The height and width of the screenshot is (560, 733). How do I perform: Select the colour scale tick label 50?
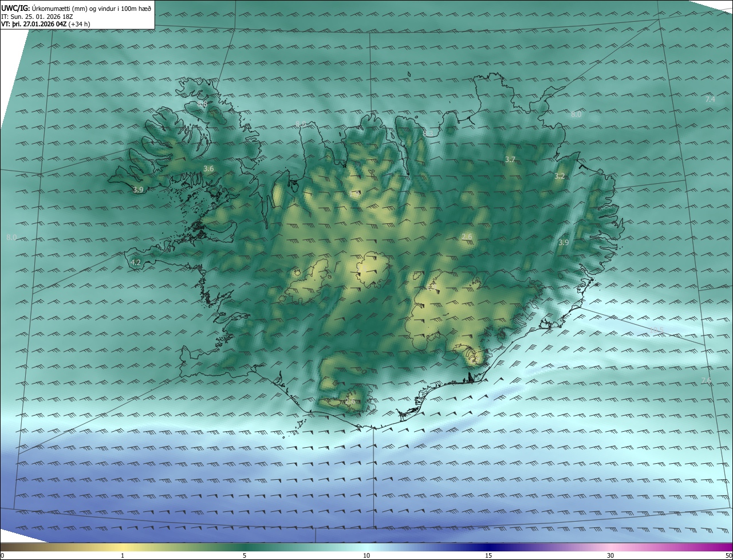[x=728, y=555]
